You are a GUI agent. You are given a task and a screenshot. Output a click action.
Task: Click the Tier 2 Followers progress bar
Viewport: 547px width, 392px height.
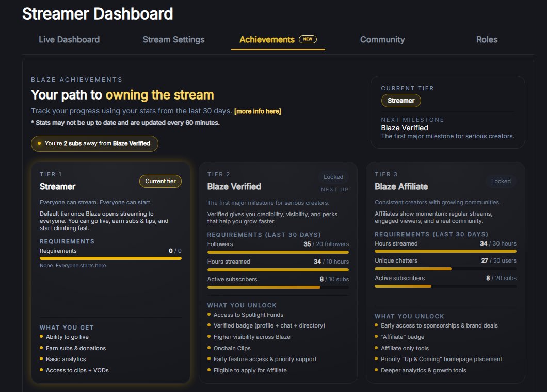(278, 252)
